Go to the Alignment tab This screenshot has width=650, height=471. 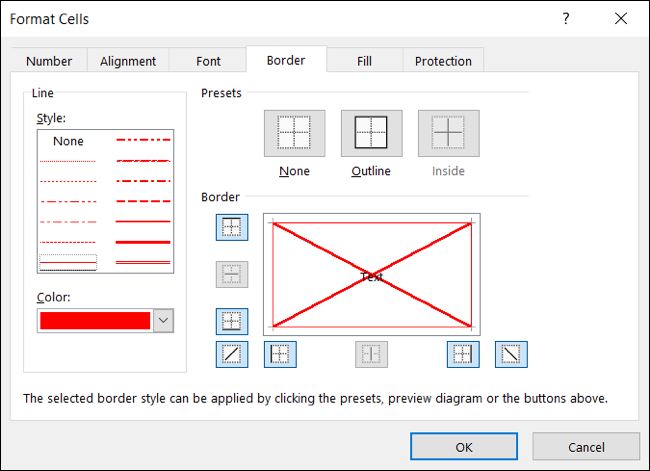click(x=128, y=61)
